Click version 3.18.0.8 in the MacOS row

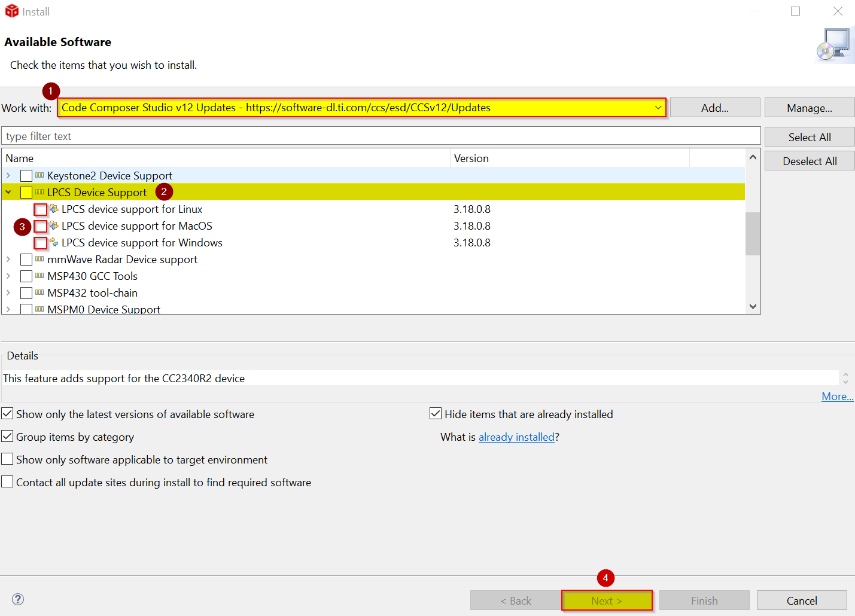coord(472,225)
